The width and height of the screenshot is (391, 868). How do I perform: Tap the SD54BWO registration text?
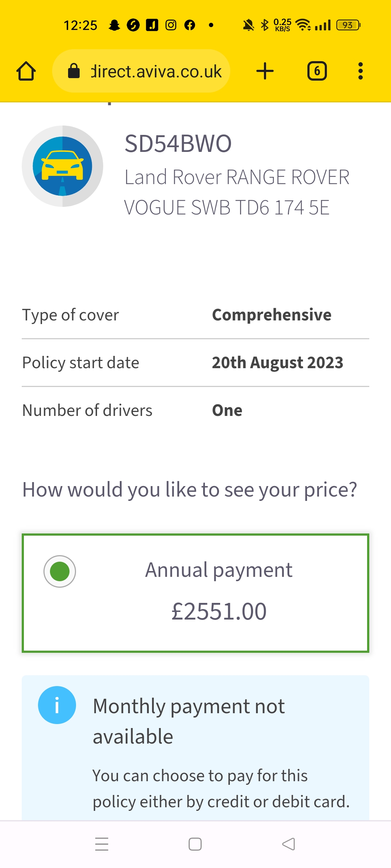pyautogui.click(x=178, y=144)
